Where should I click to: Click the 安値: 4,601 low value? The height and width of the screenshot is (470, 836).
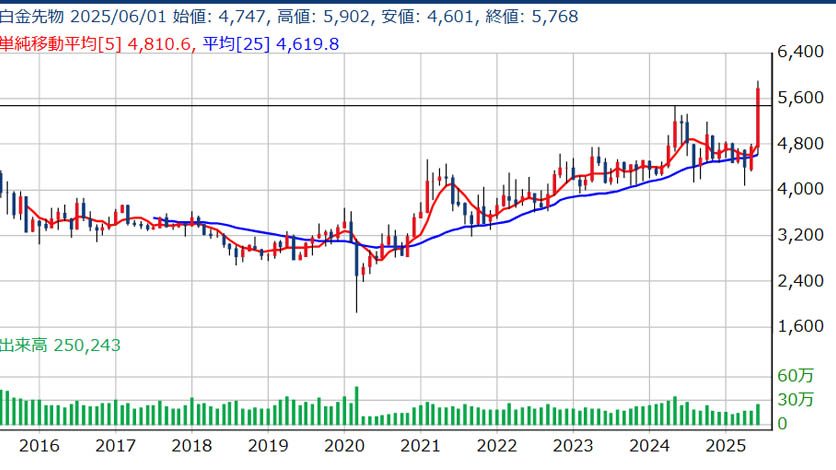428,17
